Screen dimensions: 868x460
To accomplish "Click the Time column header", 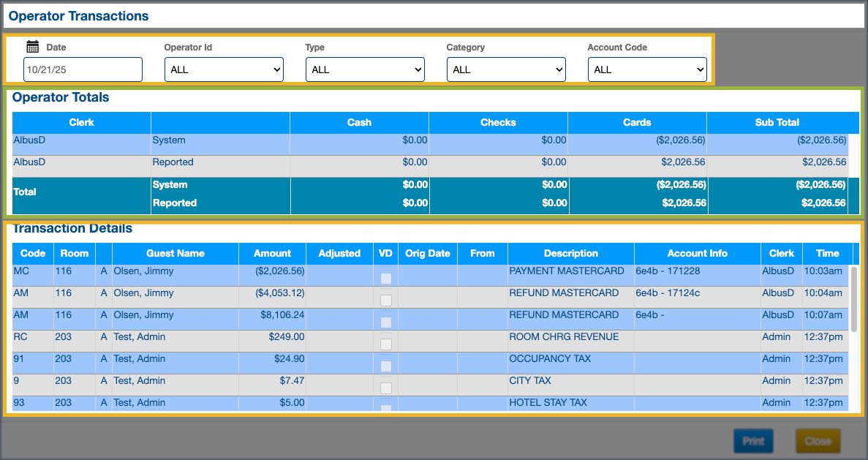I will 827,254.
